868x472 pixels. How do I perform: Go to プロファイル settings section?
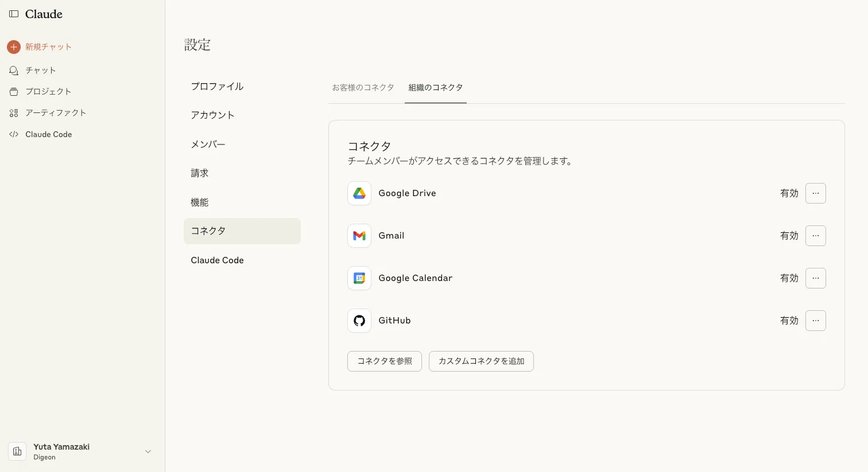click(x=217, y=87)
